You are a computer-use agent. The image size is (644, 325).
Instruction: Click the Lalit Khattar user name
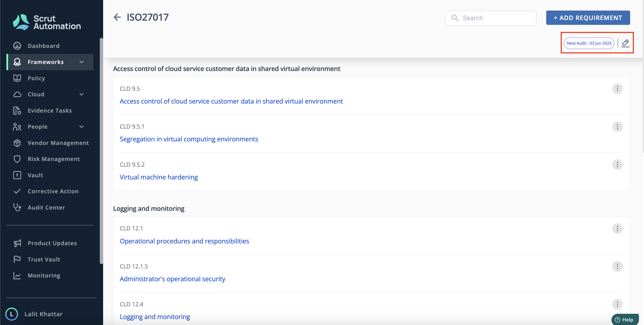(44, 314)
